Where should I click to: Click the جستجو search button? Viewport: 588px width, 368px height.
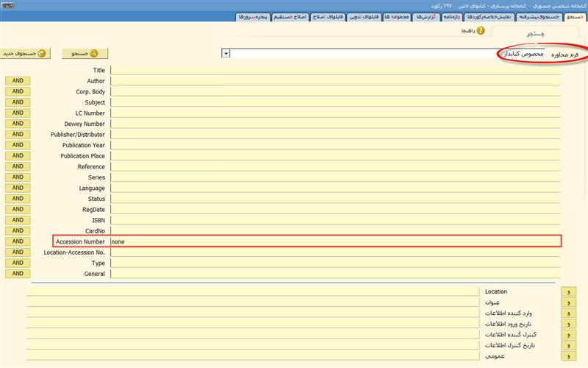point(85,53)
